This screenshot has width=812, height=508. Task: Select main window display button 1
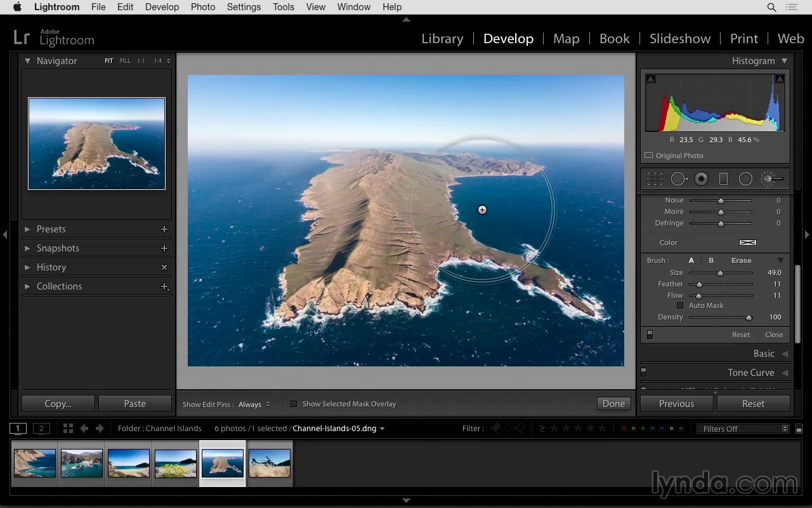(18, 428)
